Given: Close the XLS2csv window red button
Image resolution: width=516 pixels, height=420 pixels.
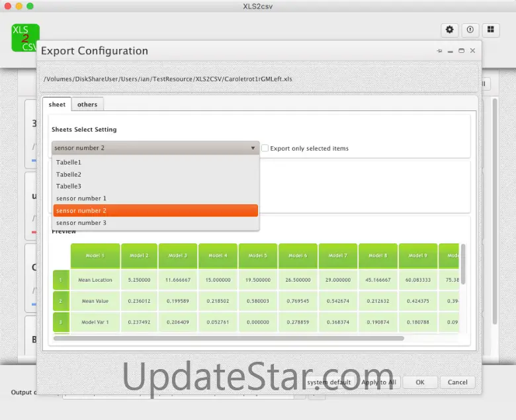Looking at the screenshot, I should click(x=8, y=6).
